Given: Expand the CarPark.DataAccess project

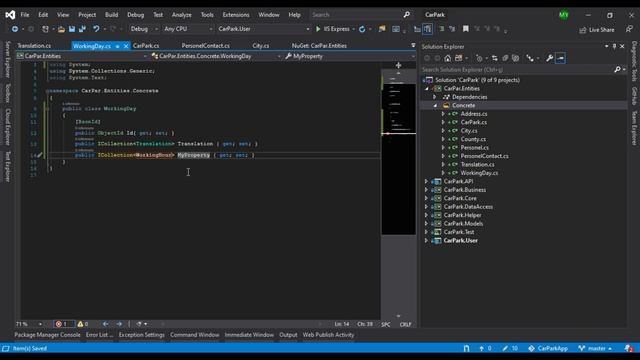Looking at the screenshot, I should pos(427,207).
